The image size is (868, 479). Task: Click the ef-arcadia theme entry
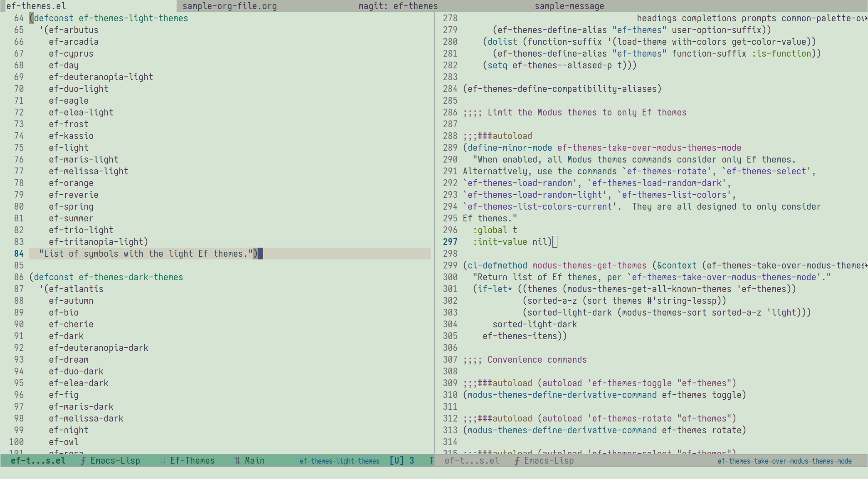pos(73,42)
